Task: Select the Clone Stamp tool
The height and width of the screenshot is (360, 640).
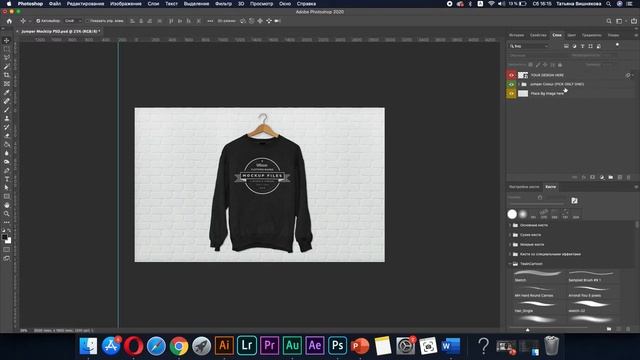Action: (x=7, y=118)
